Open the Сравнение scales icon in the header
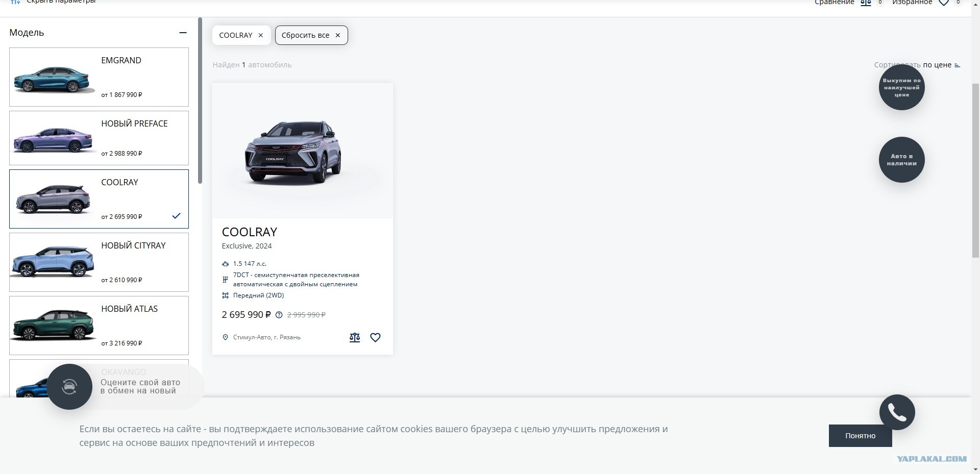Viewport: 980px width, 474px height. [x=866, y=3]
